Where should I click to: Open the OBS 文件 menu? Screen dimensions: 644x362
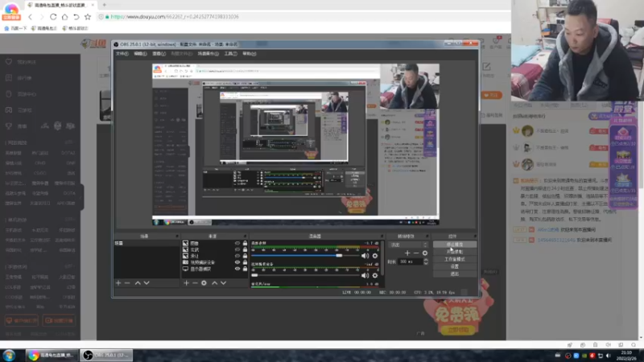[x=122, y=54]
